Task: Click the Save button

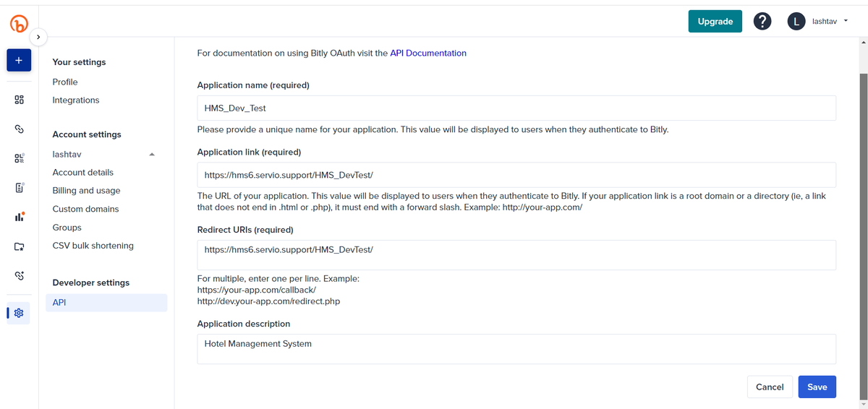Action: pyautogui.click(x=817, y=387)
